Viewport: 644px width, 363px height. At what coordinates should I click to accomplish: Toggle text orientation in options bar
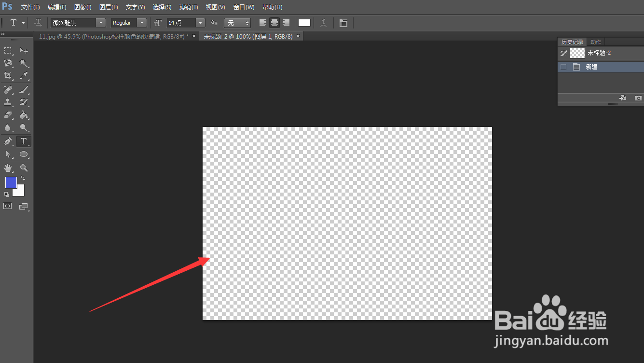pyautogui.click(x=38, y=23)
